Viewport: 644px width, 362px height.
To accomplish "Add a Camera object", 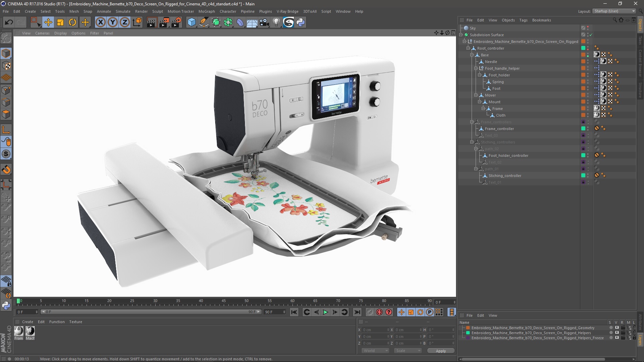I will click(x=264, y=22).
